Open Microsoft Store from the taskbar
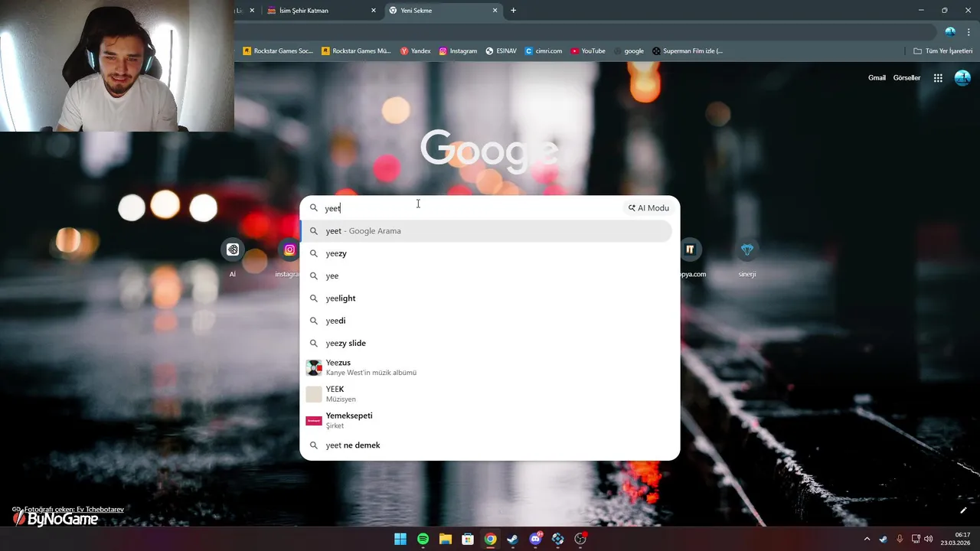The height and width of the screenshot is (551, 980). click(468, 539)
